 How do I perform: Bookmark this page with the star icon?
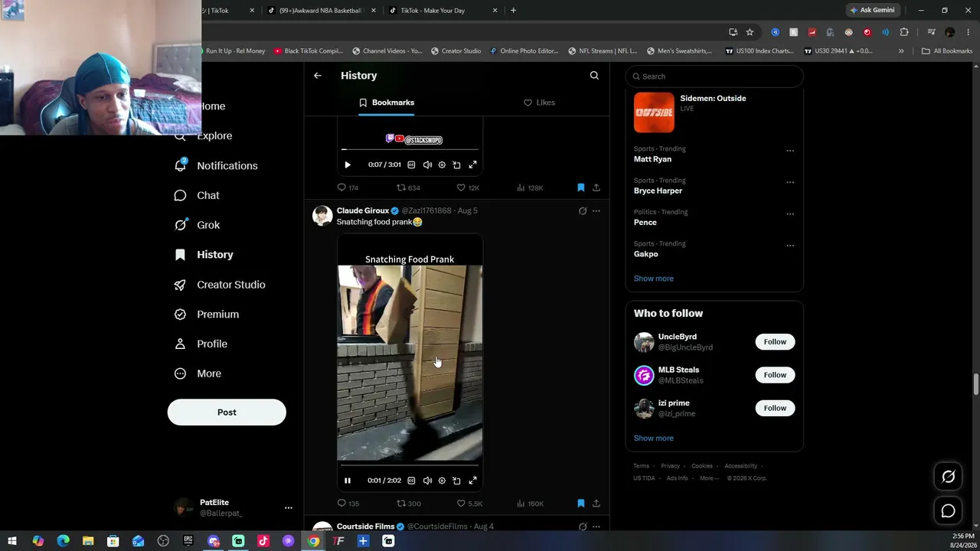coord(750,32)
